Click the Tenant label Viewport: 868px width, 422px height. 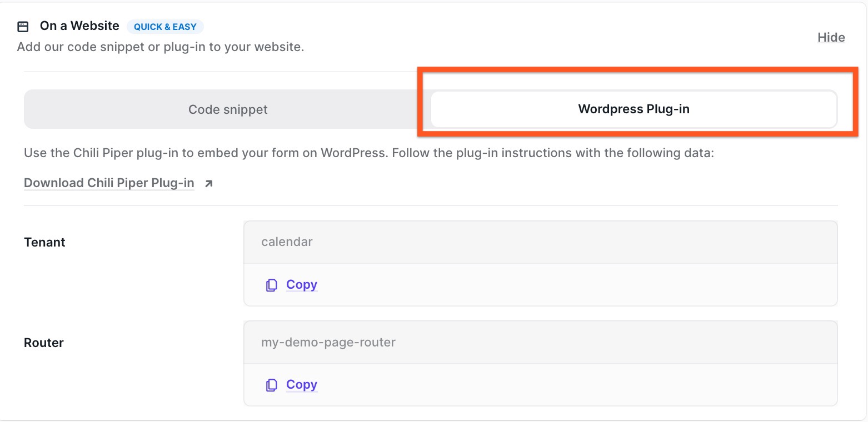[x=44, y=242]
